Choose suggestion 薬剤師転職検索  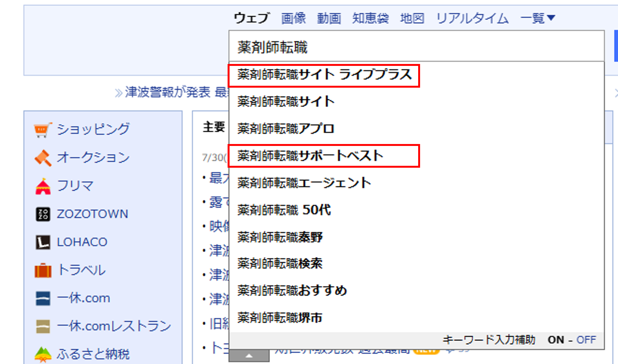click(x=417, y=264)
